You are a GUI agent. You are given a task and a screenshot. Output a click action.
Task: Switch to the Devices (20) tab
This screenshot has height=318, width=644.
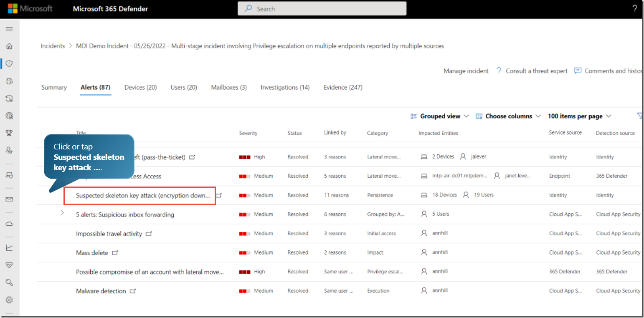point(141,87)
